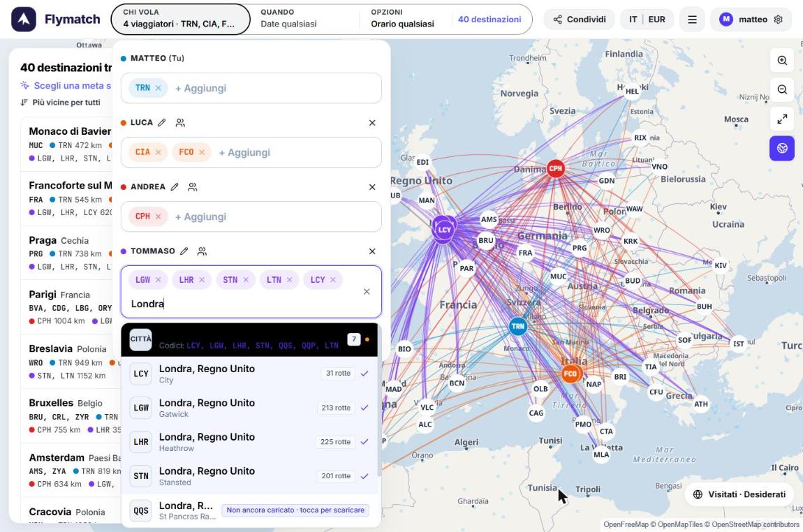Viewport: 803px width, 532px height.
Task: Select the IST destination marker on map
Action: 739,343
